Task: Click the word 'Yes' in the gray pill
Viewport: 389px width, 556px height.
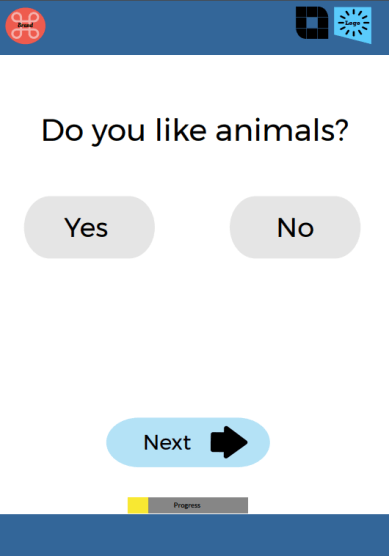Action: point(86,227)
